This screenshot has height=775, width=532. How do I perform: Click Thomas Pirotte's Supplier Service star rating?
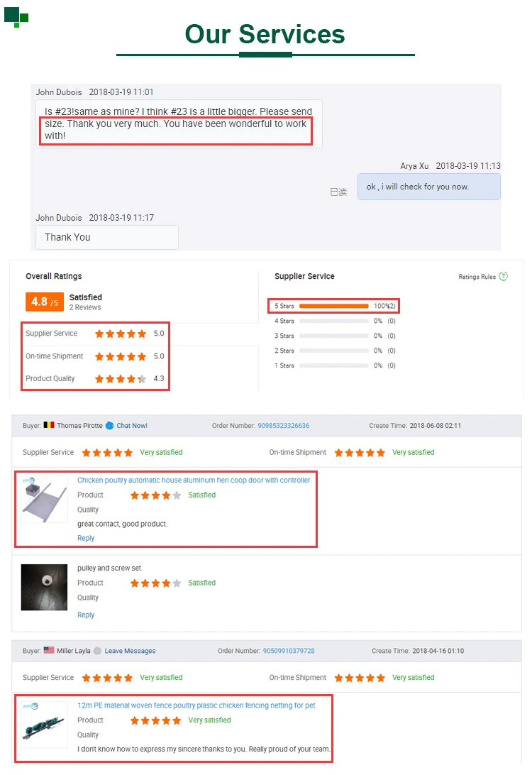click(x=107, y=453)
